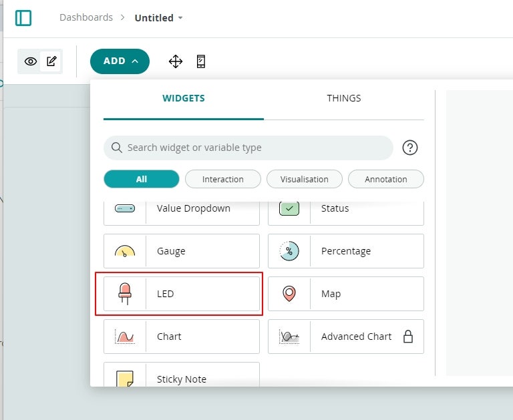The height and width of the screenshot is (420, 513).
Task: Add the LED widget
Action: (182, 294)
